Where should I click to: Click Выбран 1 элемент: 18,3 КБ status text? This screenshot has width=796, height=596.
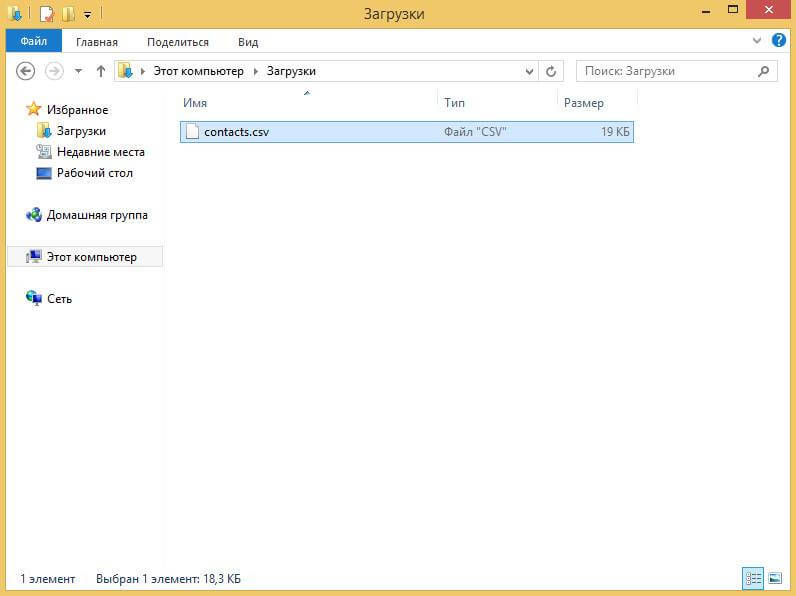pos(168,579)
